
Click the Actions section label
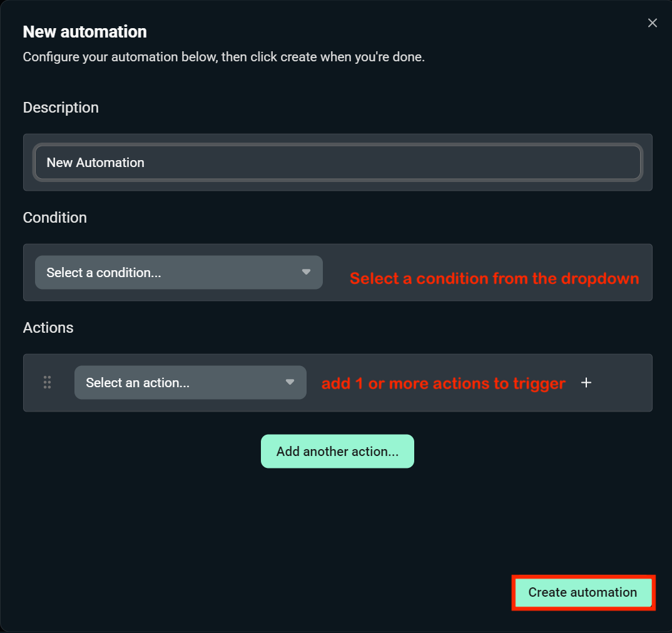coord(48,328)
